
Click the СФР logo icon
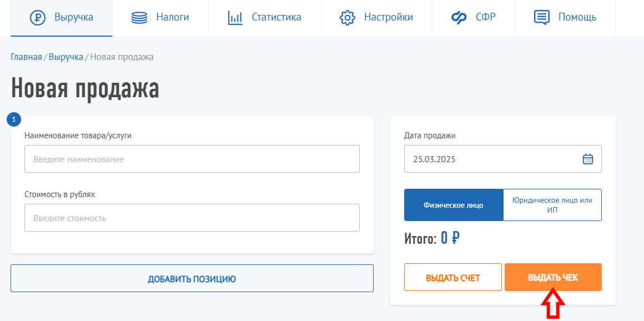459,17
